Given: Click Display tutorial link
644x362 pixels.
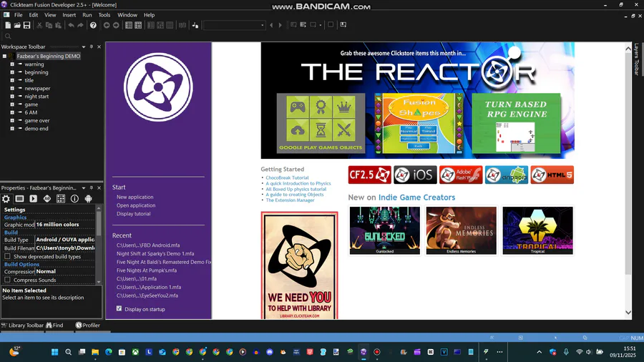Looking at the screenshot, I should tap(134, 214).
